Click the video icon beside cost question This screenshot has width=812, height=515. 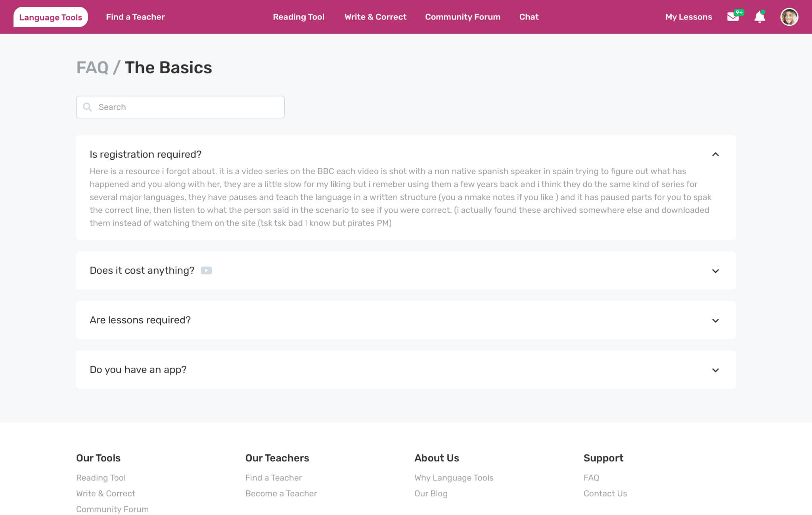206,271
